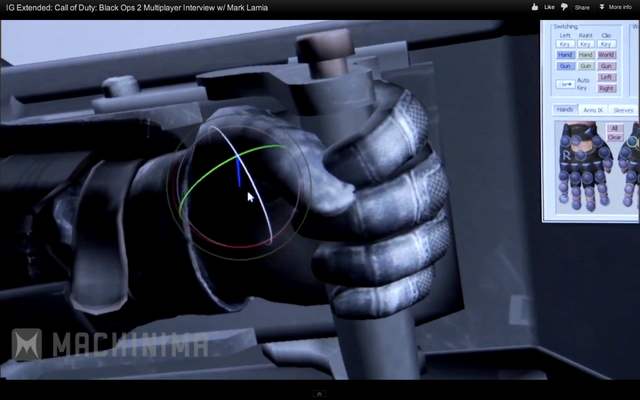This screenshot has width=640, height=400.
Task: Toggle Clip switching to Left
Action: coord(606,77)
